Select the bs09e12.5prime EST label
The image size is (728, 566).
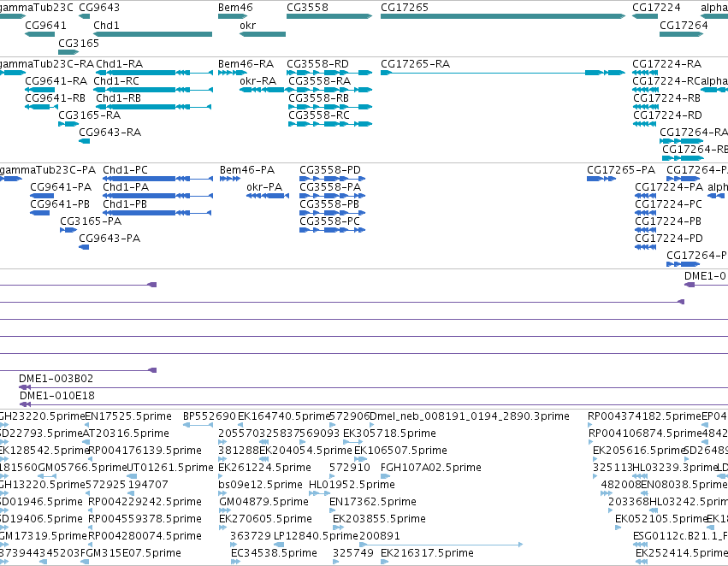point(260,485)
